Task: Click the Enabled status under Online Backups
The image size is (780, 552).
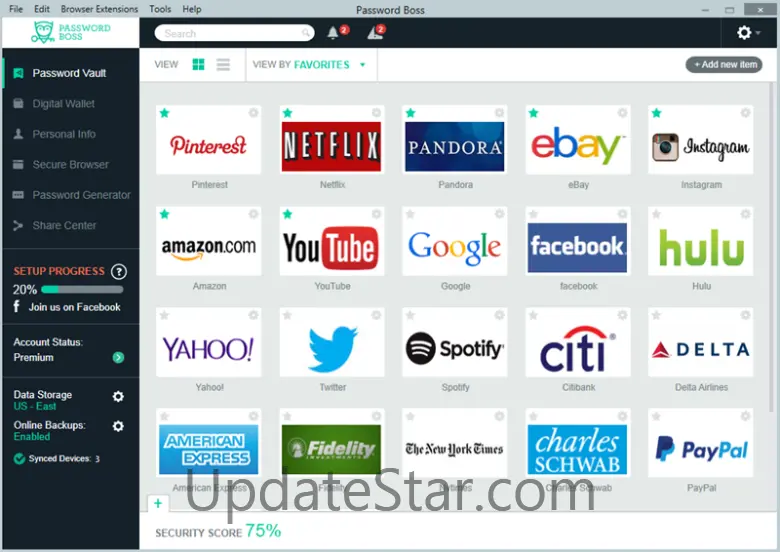Action: (x=32, y=437)
